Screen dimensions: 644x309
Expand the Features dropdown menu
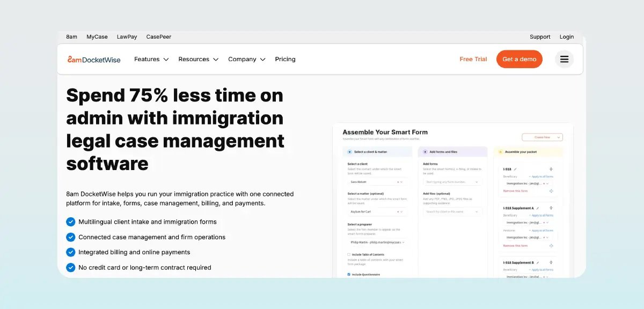(151, 59)
